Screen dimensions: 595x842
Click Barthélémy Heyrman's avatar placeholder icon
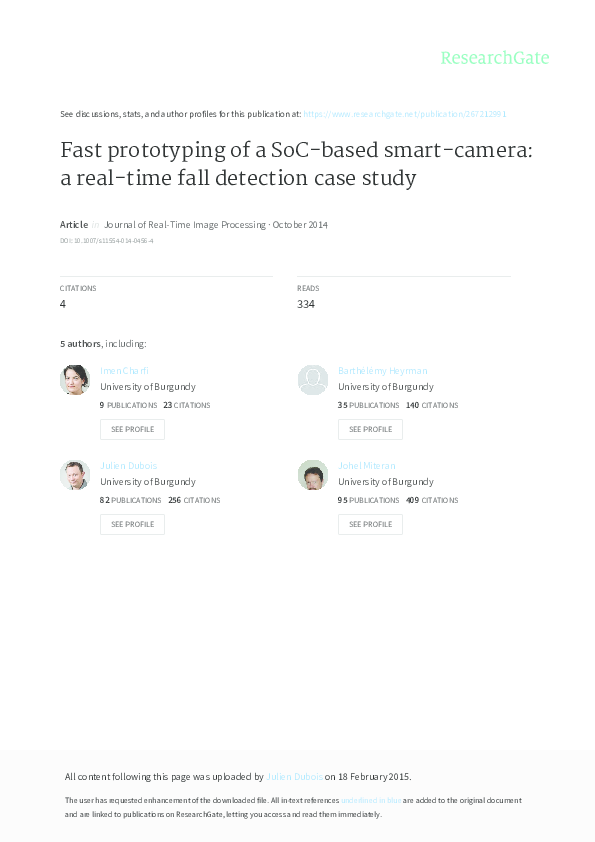313,380
